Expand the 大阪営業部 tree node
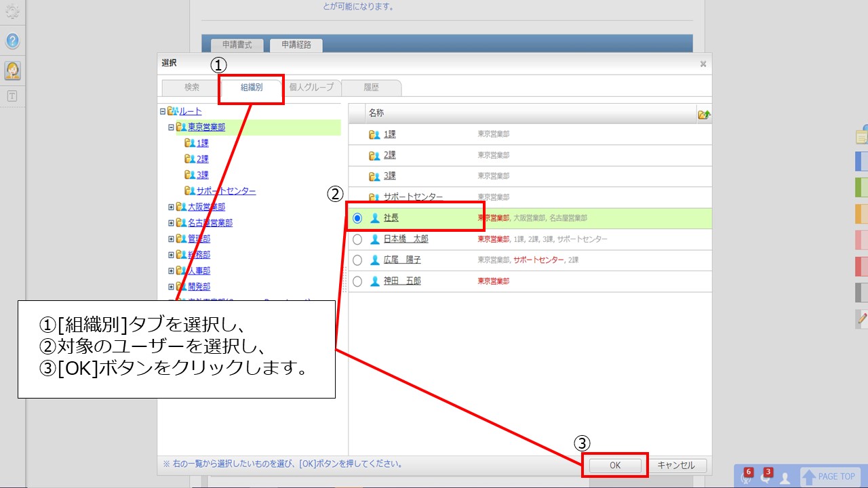The height and width of the screenshot is (488, 868). coord(172,207)
